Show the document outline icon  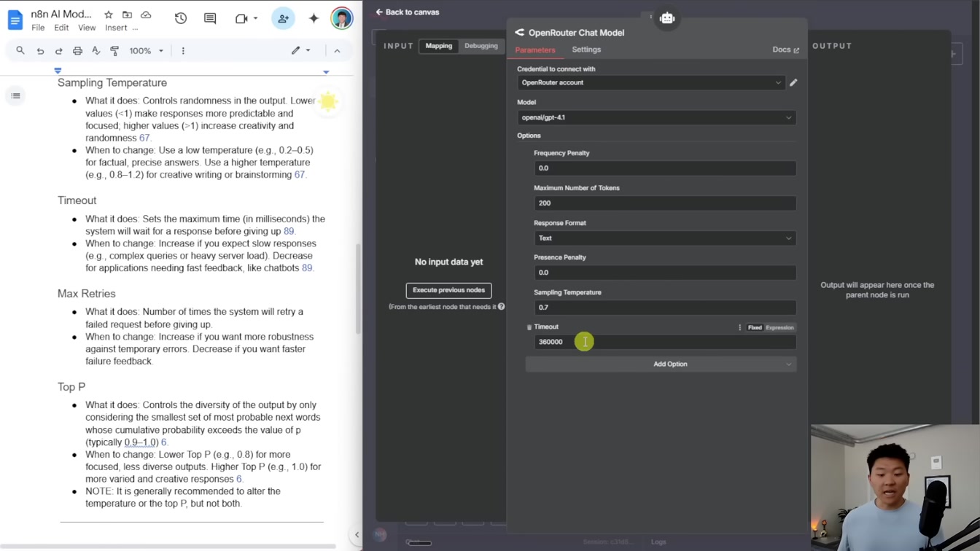tap(15, 96)
